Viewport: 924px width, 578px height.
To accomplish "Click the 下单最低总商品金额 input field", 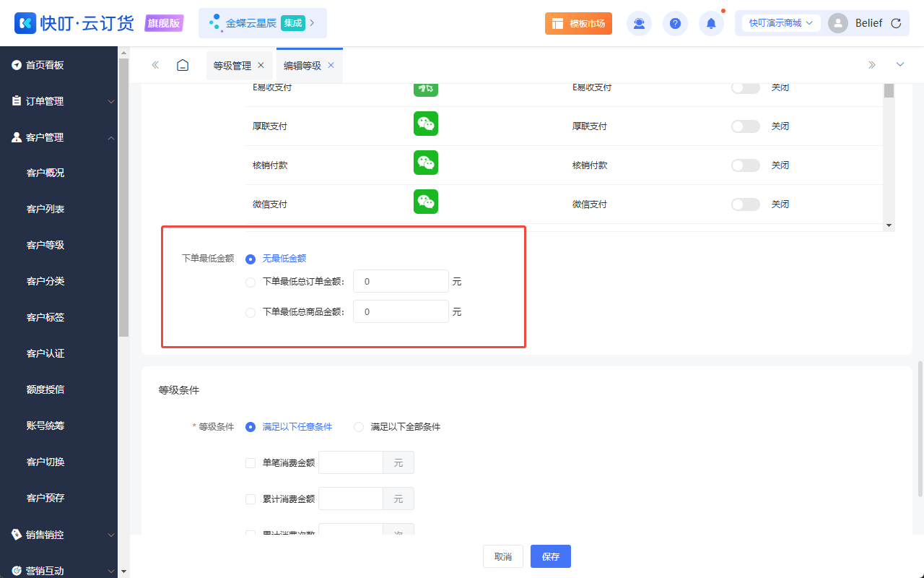I will tap(401, 312).
